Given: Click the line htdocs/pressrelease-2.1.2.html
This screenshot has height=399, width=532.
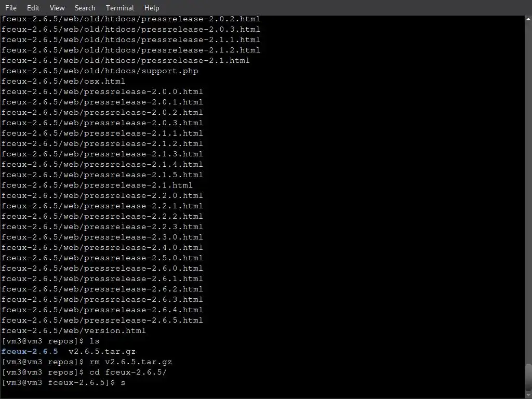Looking at the screenshot, I should point(130,50).
